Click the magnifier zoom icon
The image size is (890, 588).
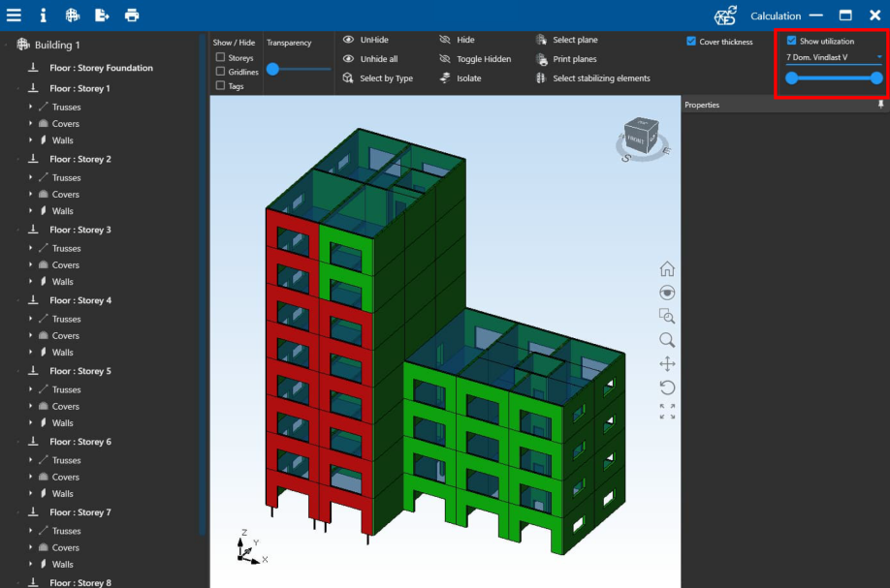tap(667, 340)
